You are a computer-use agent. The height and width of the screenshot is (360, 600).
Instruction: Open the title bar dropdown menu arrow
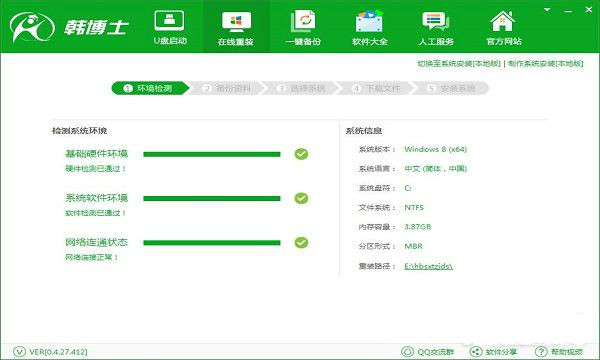pyautogui.click(x=547, y=10)
